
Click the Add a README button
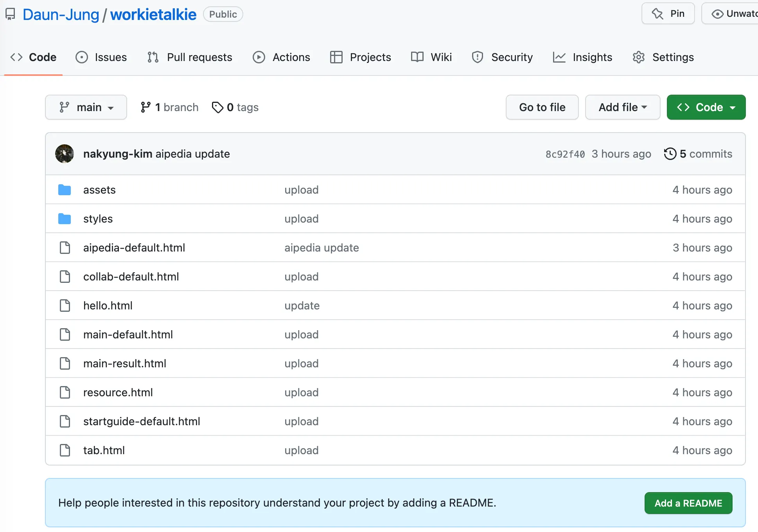tap(688, 503)
